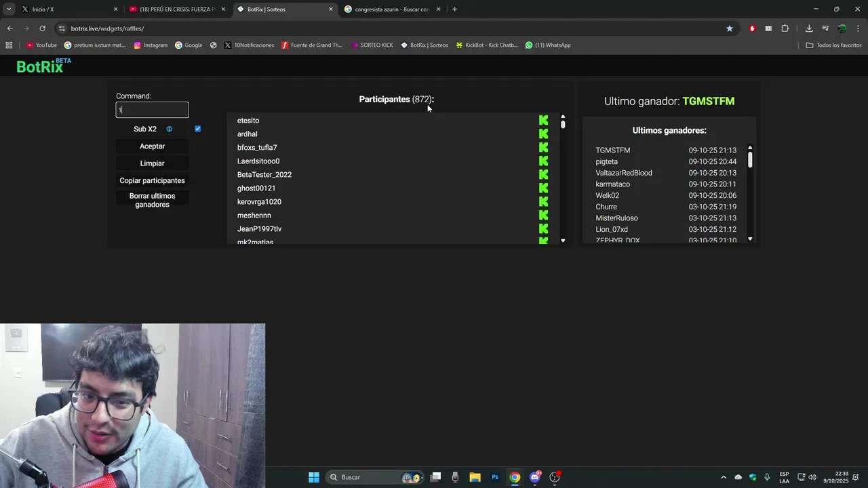Image resolution: width=868 pixels, height=488 pixels.
Task: Select winner TGMSTFM in winners list
Action: tap(612, 150)
